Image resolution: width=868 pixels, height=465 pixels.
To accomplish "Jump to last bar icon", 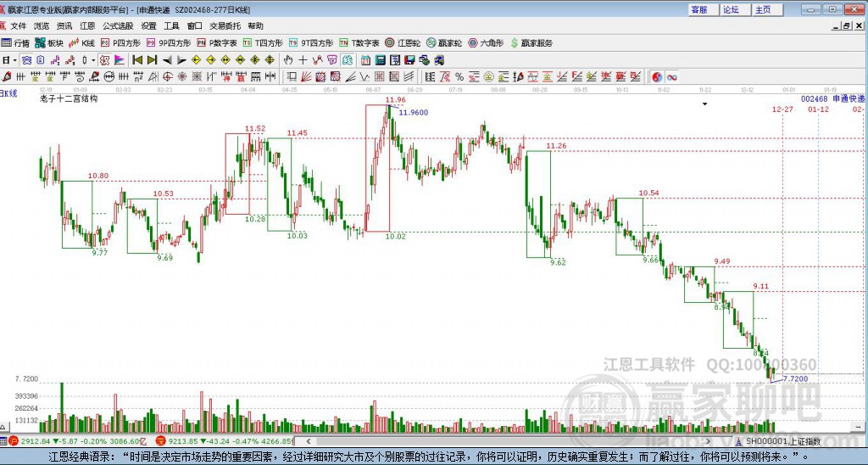I will pos(153,60).
